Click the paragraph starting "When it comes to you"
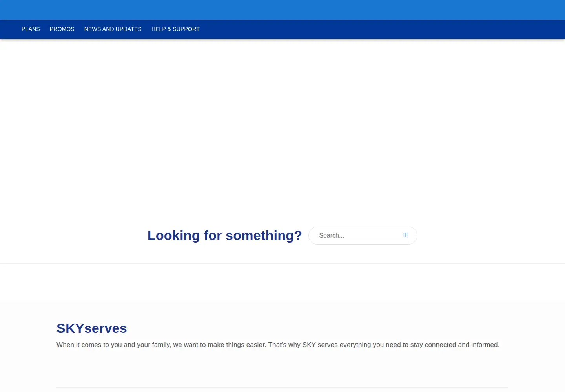 pos(278,345)
